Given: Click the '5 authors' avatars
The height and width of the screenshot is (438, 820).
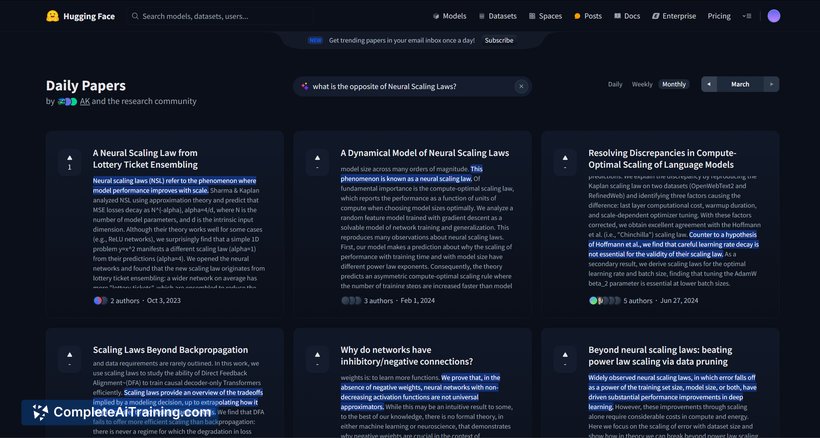Looking at the screenshot, I should coord(605,301).
